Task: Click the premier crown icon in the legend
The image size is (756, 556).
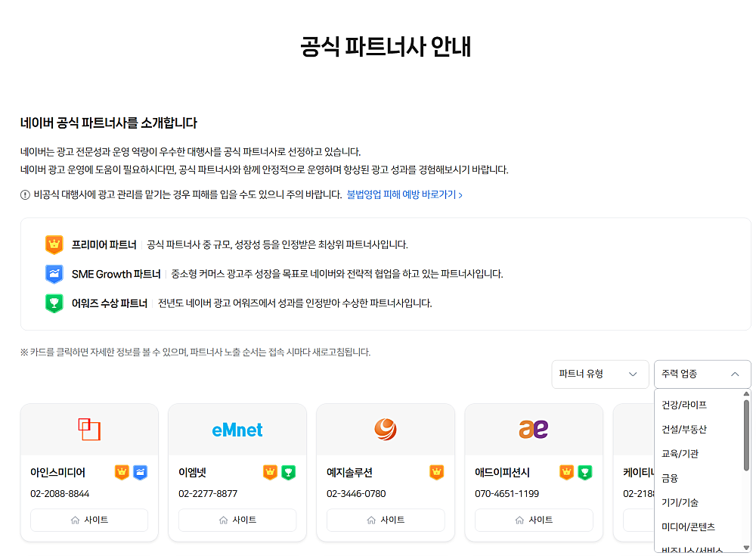Action: click(x=54, y=244)
